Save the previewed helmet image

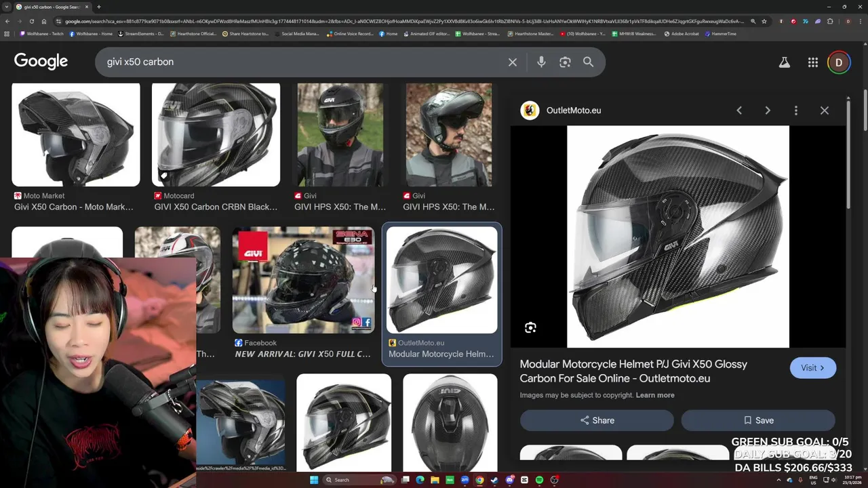tap(757, 420)
